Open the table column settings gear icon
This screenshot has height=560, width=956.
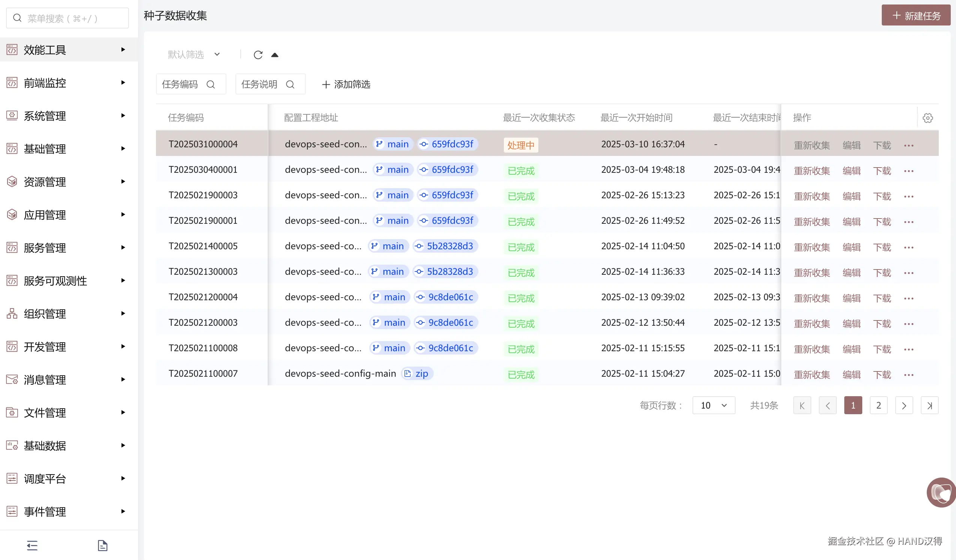pos(928,118)
